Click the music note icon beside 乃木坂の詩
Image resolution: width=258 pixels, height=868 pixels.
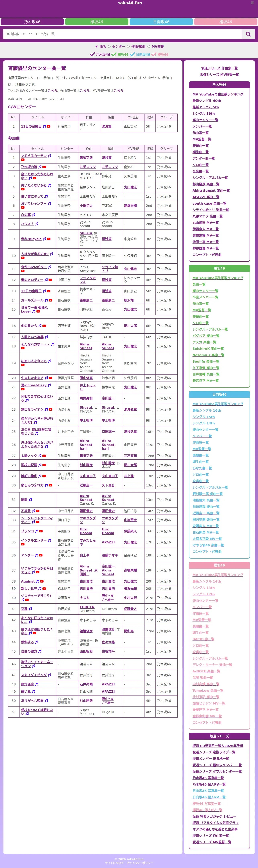40,167
